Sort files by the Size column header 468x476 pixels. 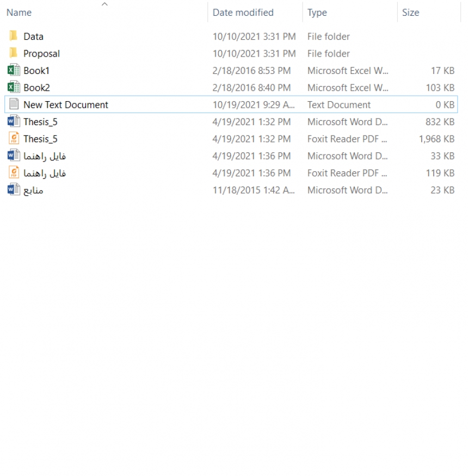pos(411,13)
